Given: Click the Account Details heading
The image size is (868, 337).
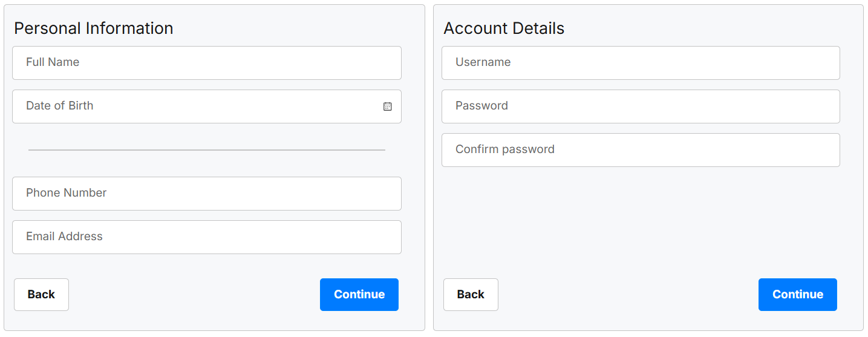Looking at the screenshot, I should point(503,28).
